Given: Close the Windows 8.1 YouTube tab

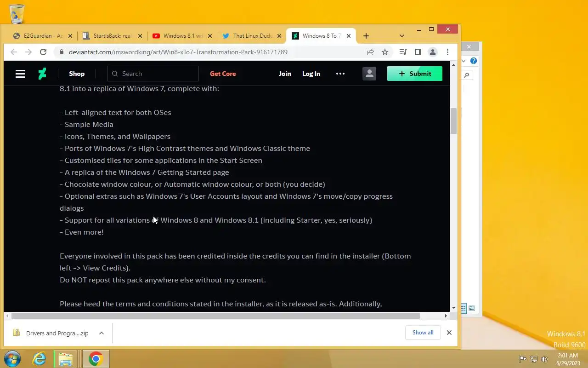Looking at the screenshot, I should click(x=210, y=36).
